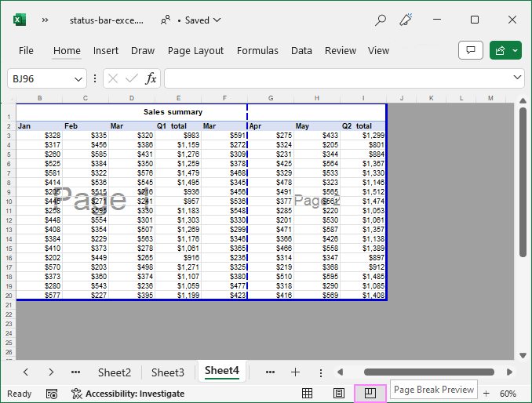Toggle Page Break Preview view button
This screenshot has height=403, width=532.
(x=370, y=393)
